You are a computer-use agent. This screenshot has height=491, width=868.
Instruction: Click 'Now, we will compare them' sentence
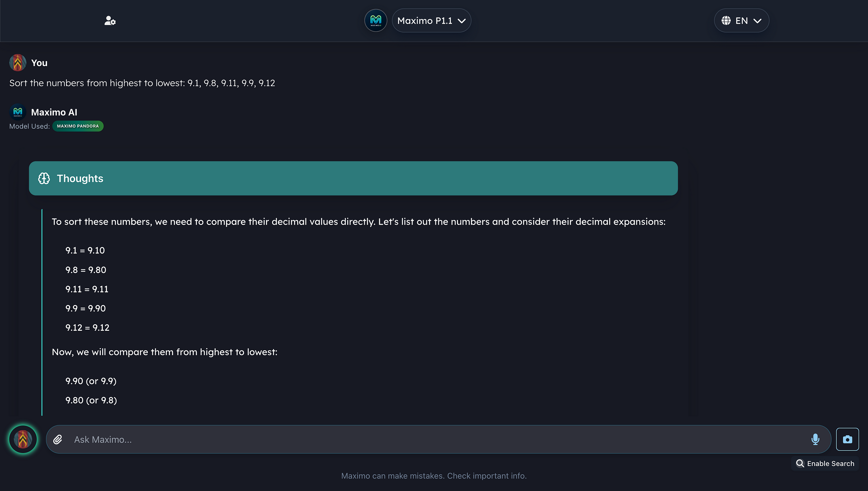pos(165,352)
